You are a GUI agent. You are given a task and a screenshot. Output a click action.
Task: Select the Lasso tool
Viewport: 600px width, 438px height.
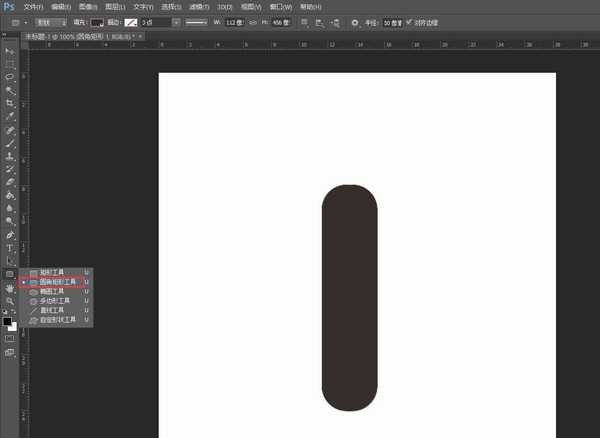tap(10, 76)
